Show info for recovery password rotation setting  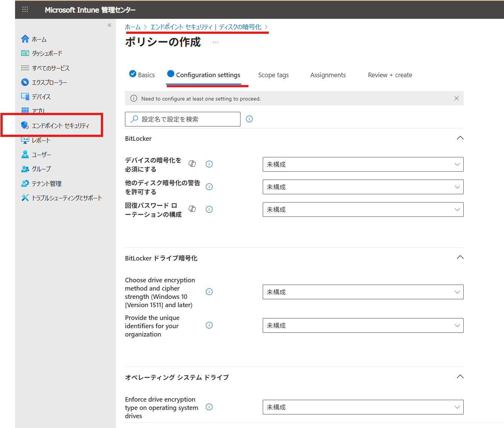click(x=209, y=209)
